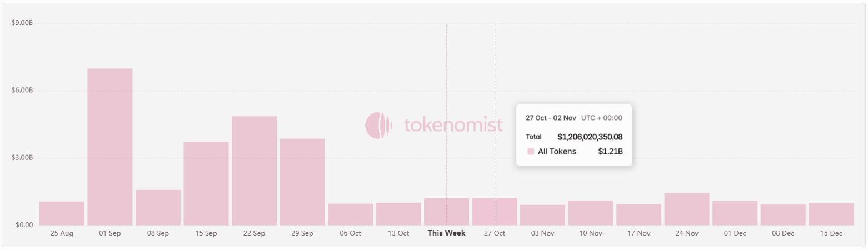Click the total $1,206,020,350.08 value in tooltip
Viewport: 868px width, 250px height.
coord(590,137)
